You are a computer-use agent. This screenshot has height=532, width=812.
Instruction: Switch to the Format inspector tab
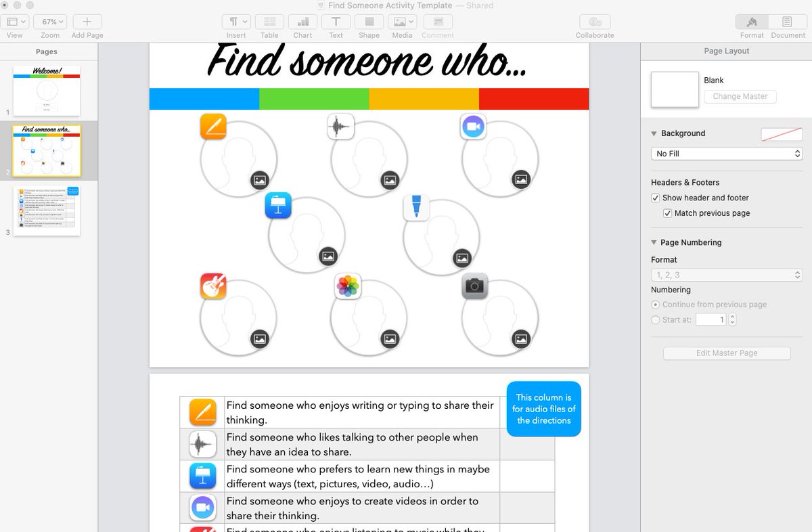click(752, 22)
